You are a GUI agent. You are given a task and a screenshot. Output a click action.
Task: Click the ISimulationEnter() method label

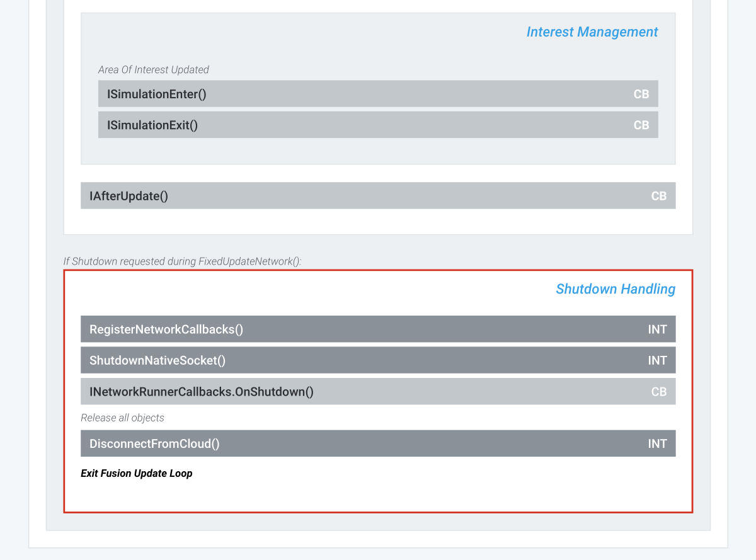pos(157,94)
